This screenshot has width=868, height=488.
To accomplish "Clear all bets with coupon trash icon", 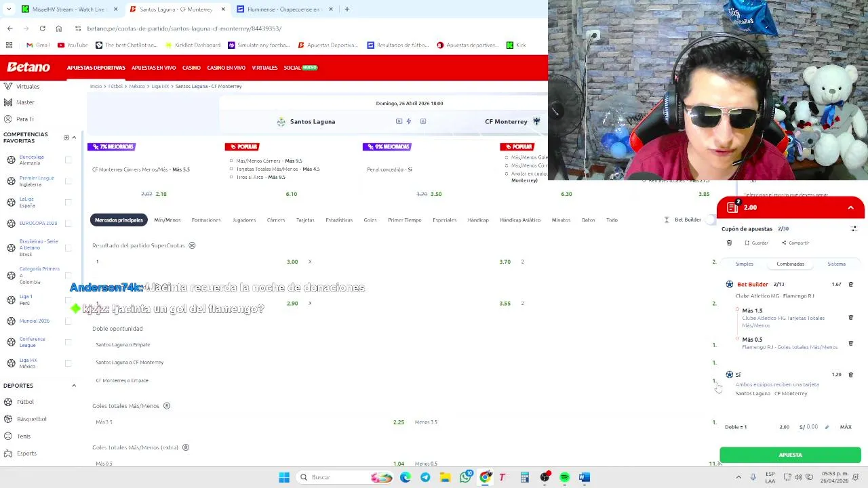I will (x=729, y=243).
